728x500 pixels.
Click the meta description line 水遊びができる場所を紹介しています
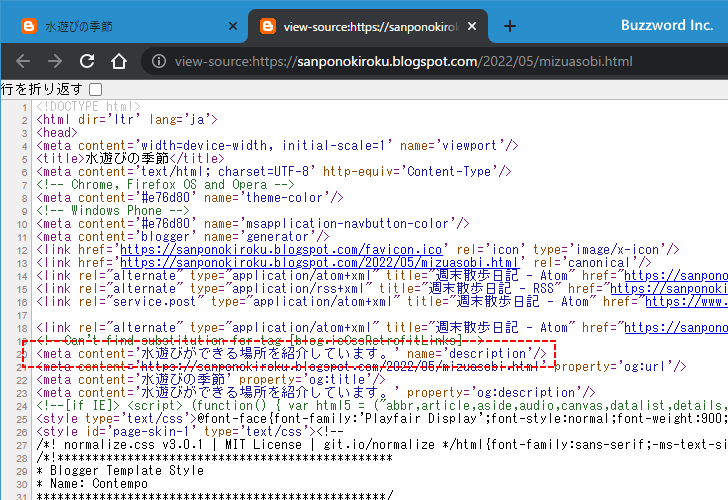tap(292, 354)
